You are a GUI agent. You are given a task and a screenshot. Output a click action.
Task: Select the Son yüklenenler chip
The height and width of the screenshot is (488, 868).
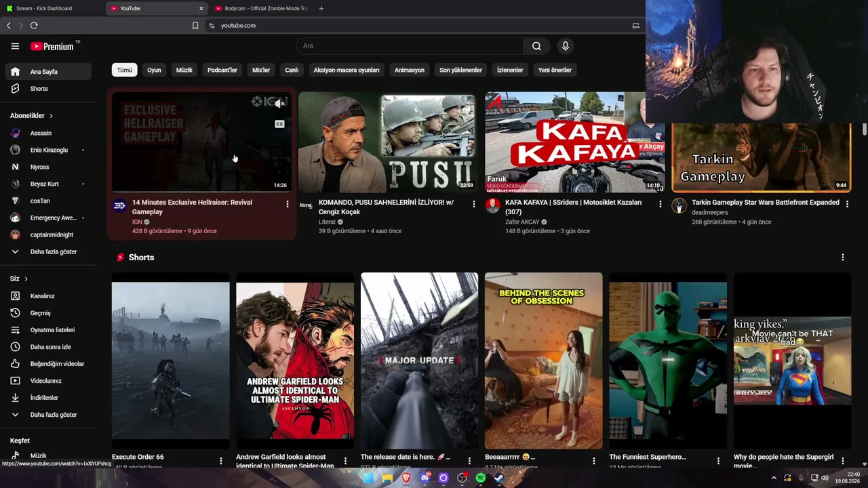coord(460,70)
